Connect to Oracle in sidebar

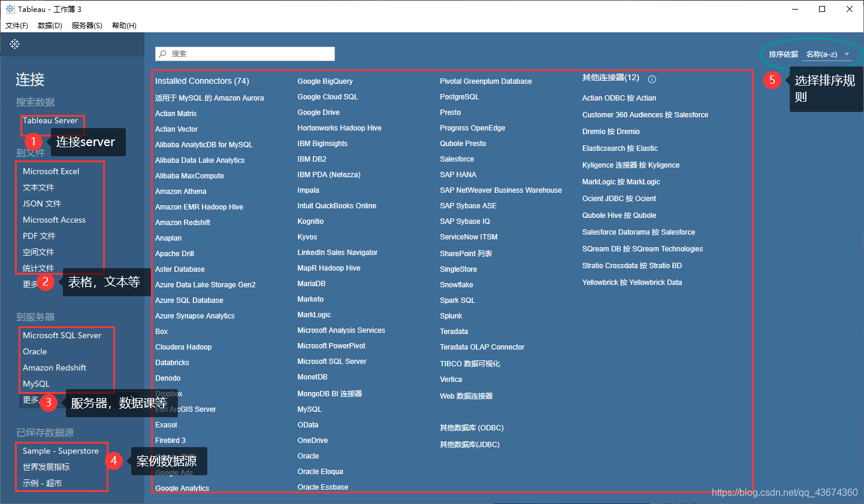point(35,351)
